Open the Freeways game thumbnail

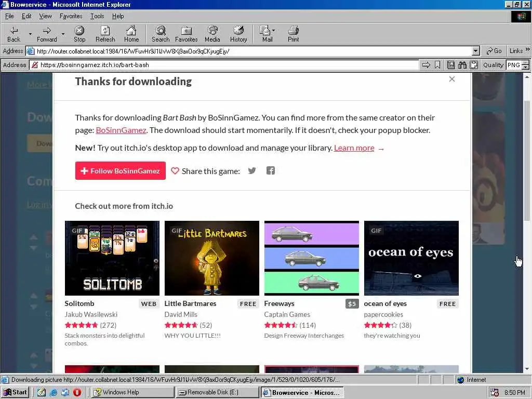tap(312, 258)
